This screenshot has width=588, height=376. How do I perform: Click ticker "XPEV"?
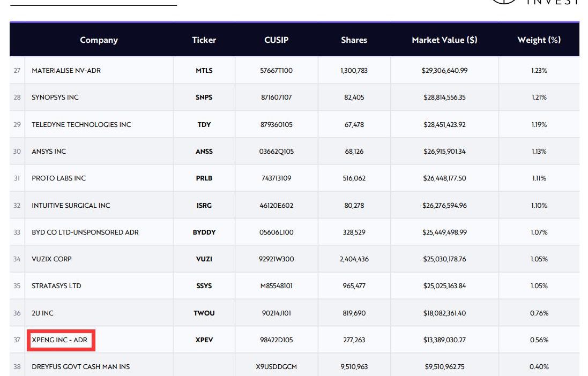204,340
